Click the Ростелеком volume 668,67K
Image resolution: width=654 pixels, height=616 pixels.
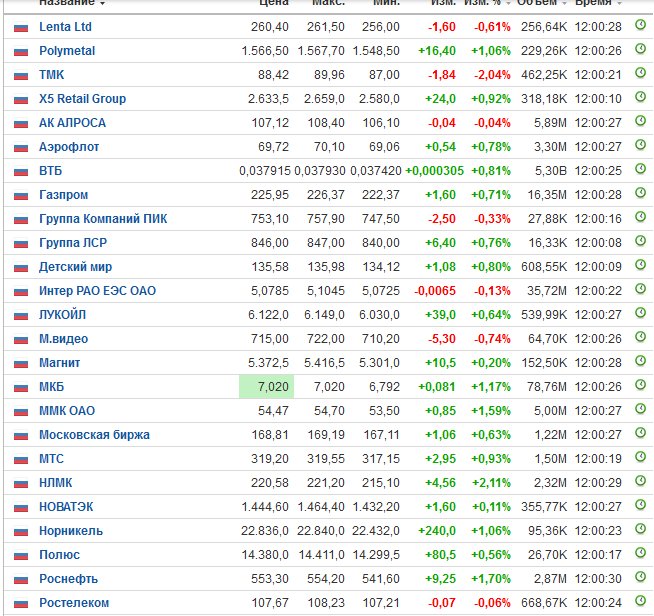pyautogui.click(x=544, y=603)
